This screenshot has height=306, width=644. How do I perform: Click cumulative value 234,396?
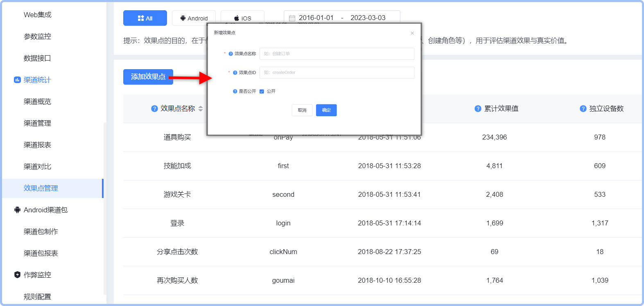495,137
